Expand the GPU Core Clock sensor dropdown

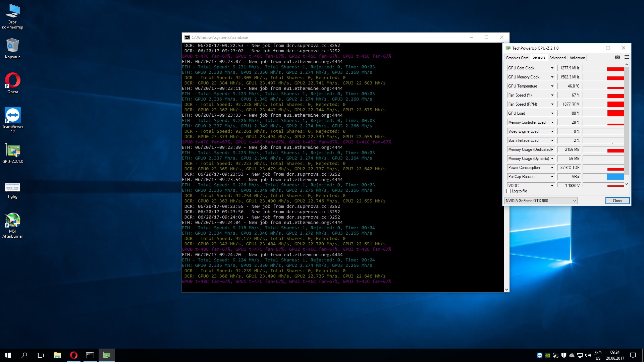tap(552, 68)
